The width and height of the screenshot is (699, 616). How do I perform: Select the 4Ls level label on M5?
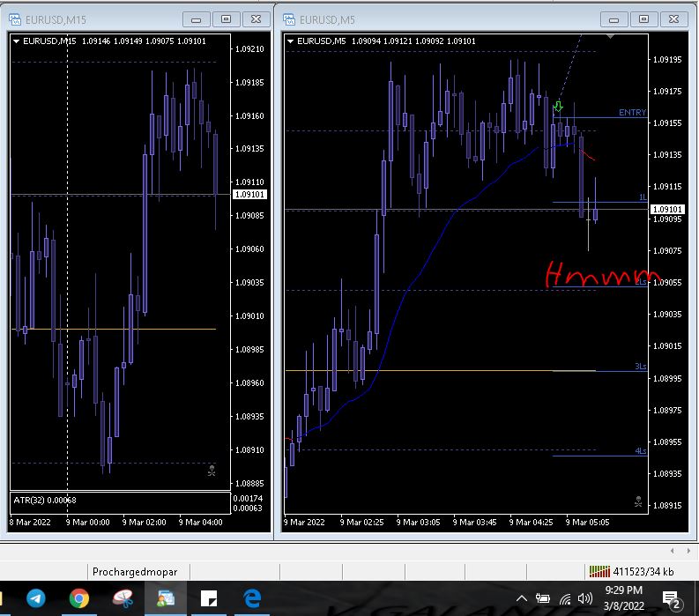coord(641,451)
